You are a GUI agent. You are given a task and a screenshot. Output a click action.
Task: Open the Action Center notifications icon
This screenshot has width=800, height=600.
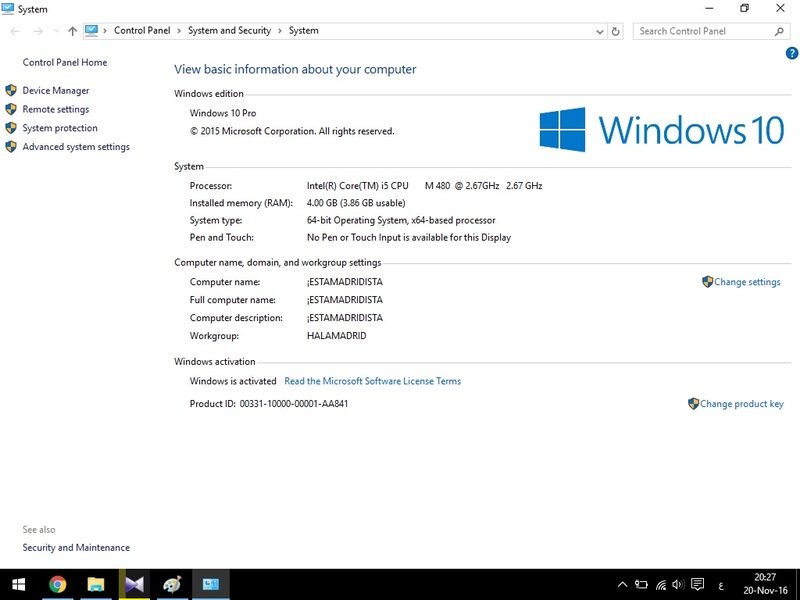pyautogui.click(x=697, y=585)
